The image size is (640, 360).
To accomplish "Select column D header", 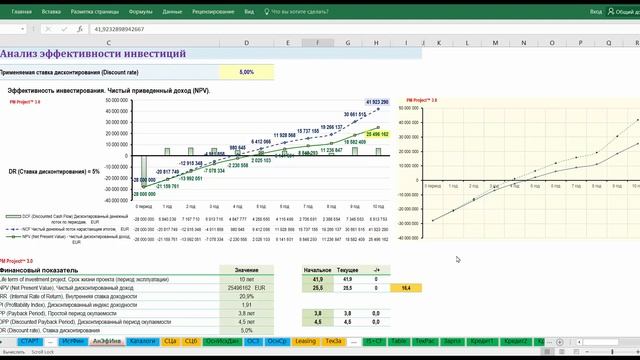I will point(247,42).
